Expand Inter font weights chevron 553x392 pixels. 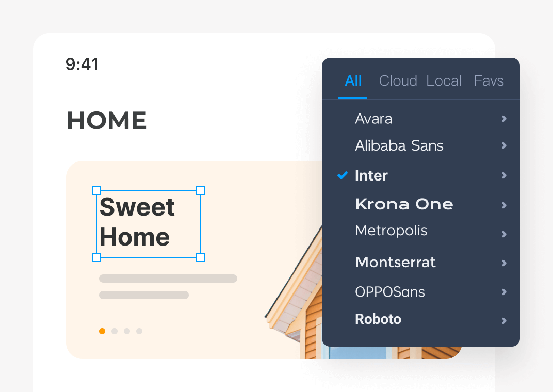[504, 176]
